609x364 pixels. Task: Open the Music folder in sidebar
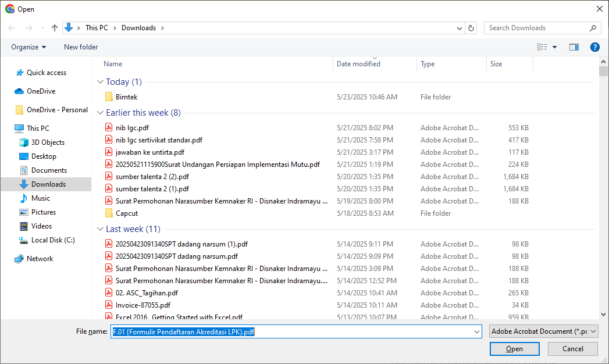(40, 198)
